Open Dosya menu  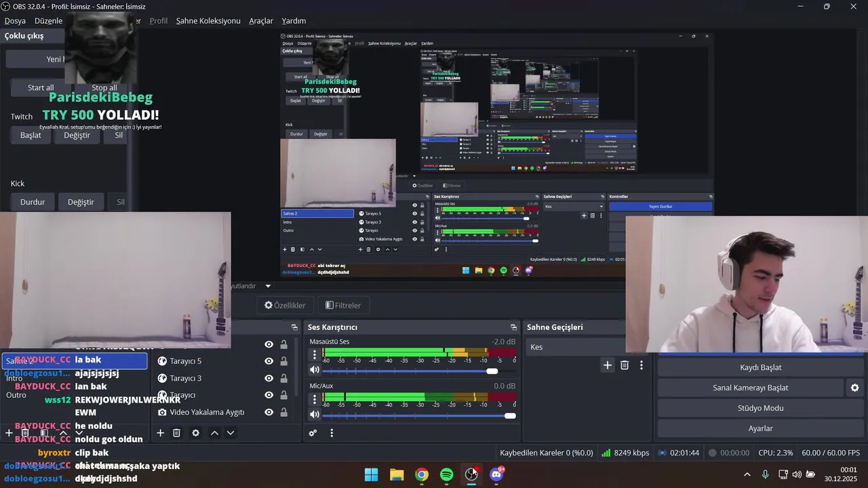(15, 21)
